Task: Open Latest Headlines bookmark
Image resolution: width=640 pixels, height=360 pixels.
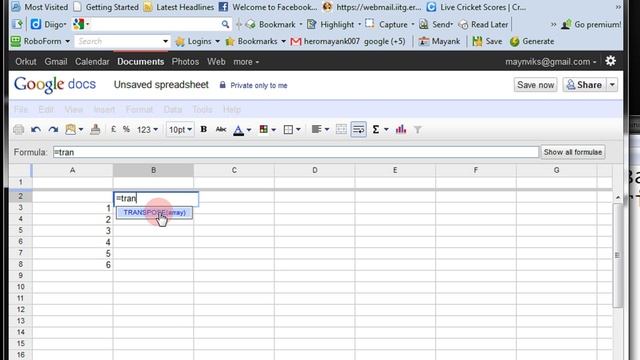Action: pyautogui.click(x=179, y=7)
